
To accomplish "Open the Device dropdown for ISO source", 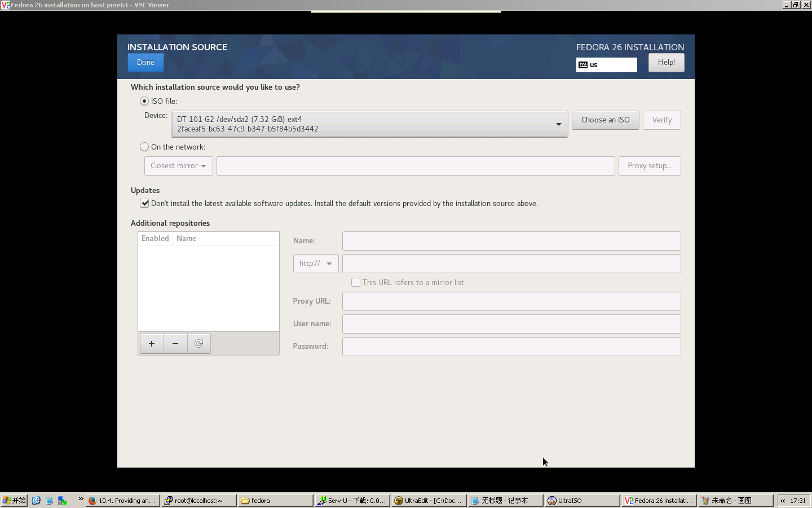I will click(369, 124).
